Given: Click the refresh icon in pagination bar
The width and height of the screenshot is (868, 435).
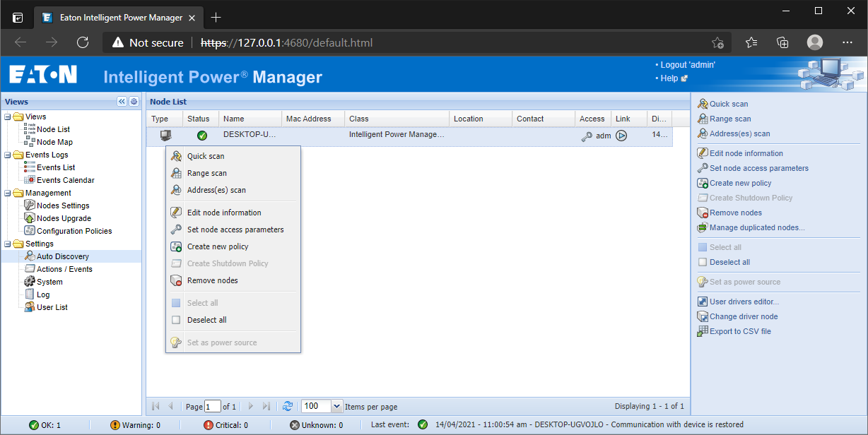Looking at the screenshot, I should click(x=288, y=406).
